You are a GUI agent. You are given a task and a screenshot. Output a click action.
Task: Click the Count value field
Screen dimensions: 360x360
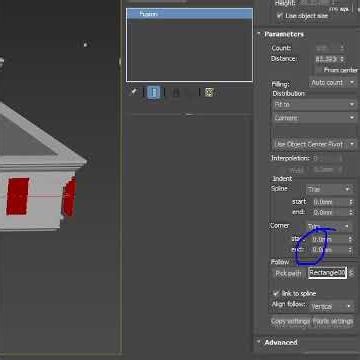tap(326, 48)
